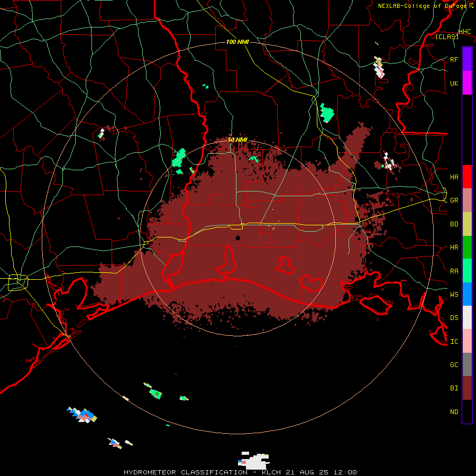476x476 pixels.
Task: Click the HR legend label
Action: [454, 248]
